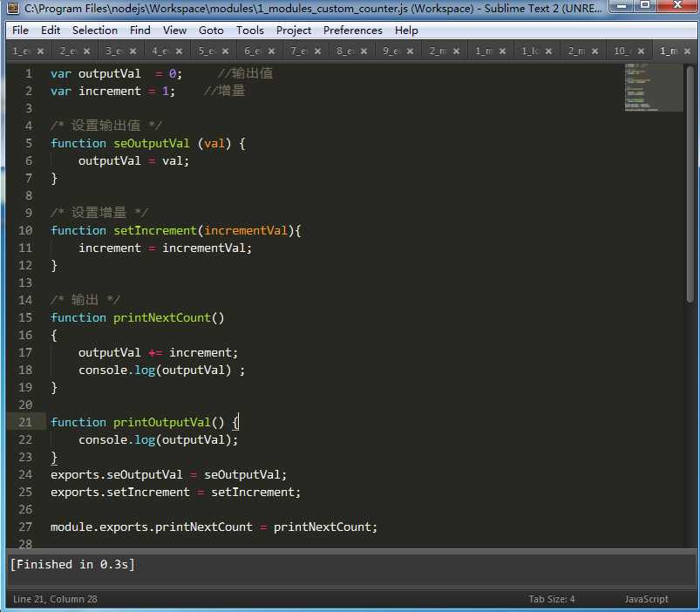Close the 8_e tab
Screen dimensions: 700x612
[x=364, y=51]
